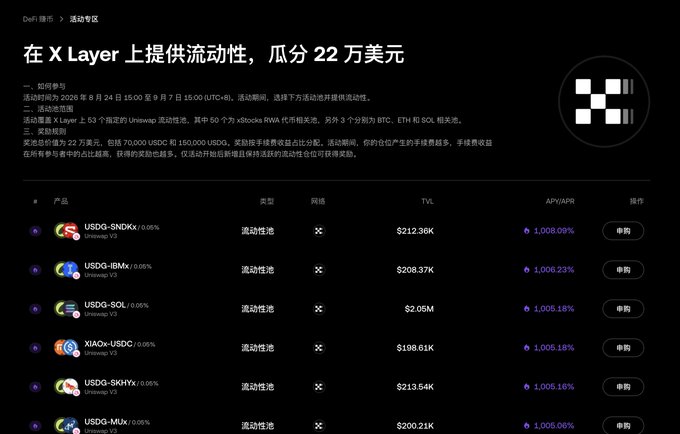
Task: Click the 1,008.09% APY value
Action: pyautogui.click(x=554, y=231)
